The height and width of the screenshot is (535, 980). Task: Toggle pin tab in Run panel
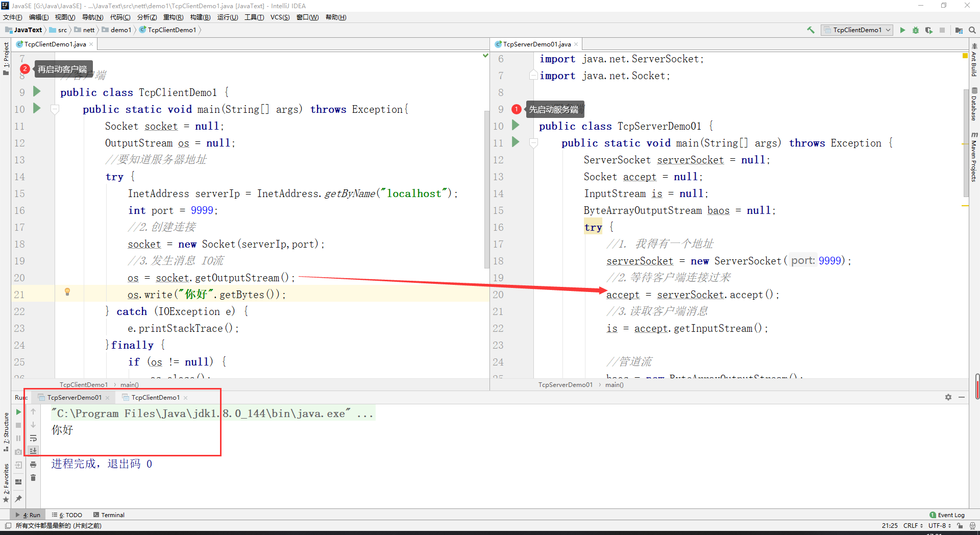click(18, 498)
